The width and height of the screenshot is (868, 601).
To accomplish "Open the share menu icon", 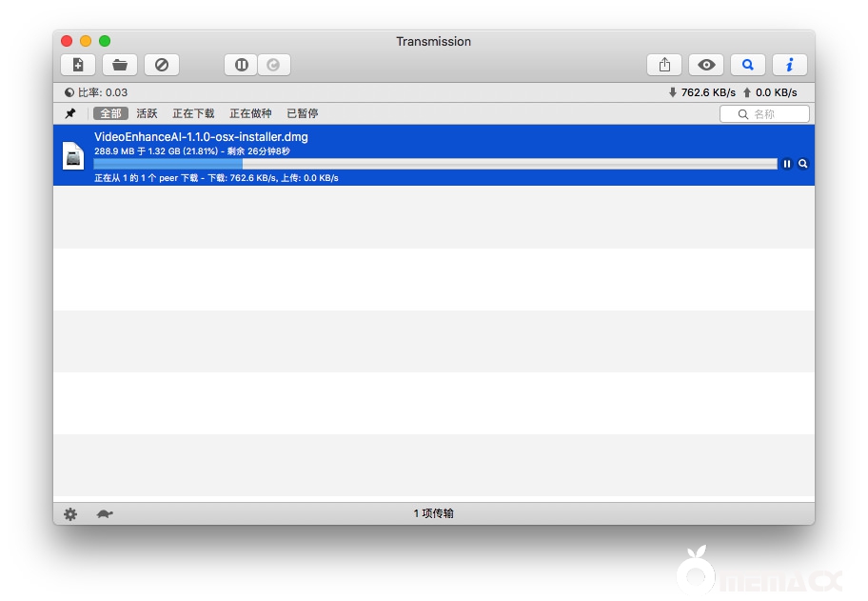I will (664, 65).
